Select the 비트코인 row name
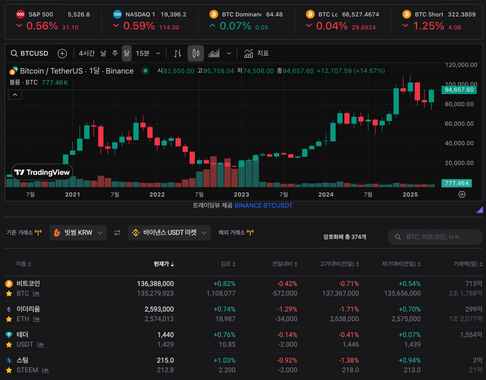This screenshot has width=486, height=380. [x=28, y=284]
